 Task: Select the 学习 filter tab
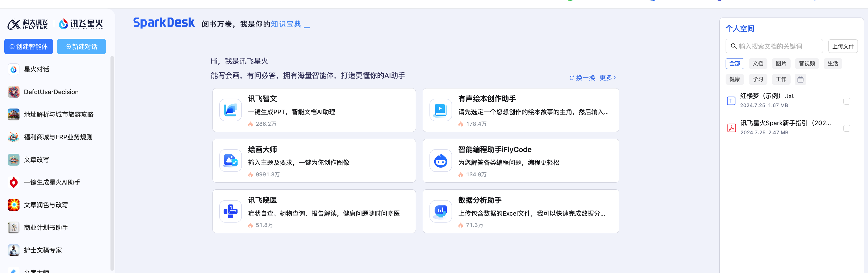click(x=758, y=79)
